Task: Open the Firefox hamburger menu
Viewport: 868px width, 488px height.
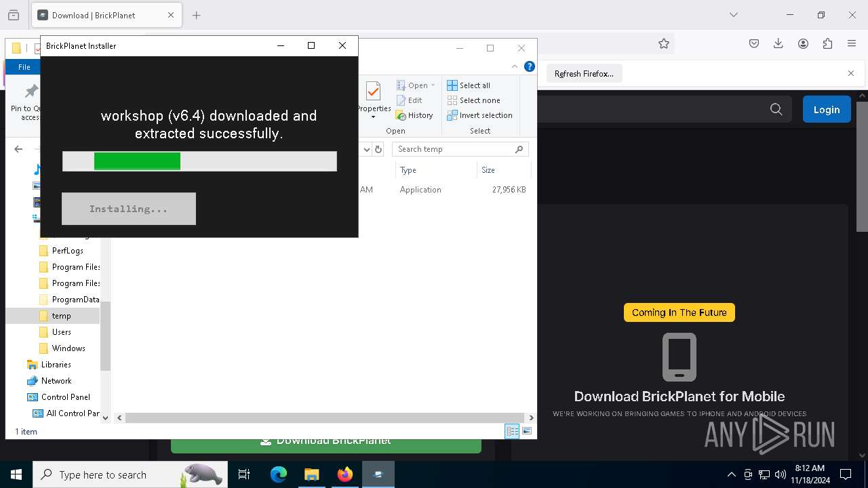Action: tap(852, 43)
